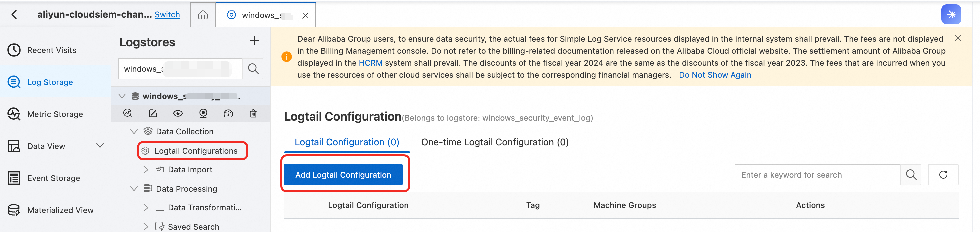The width and height of the screenshot is (980, 232).
Task: Click the Recent Visits clock icon
Action: [14, 50]
